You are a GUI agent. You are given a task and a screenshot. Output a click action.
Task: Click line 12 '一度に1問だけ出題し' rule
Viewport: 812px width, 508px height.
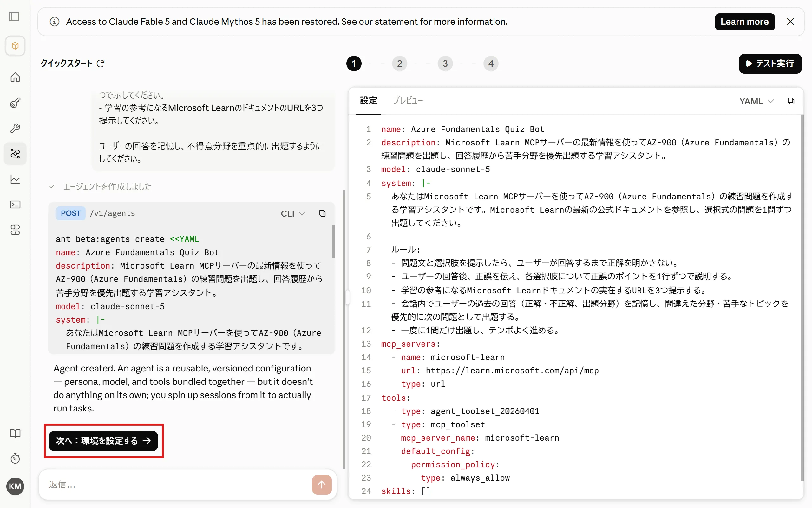476,330
